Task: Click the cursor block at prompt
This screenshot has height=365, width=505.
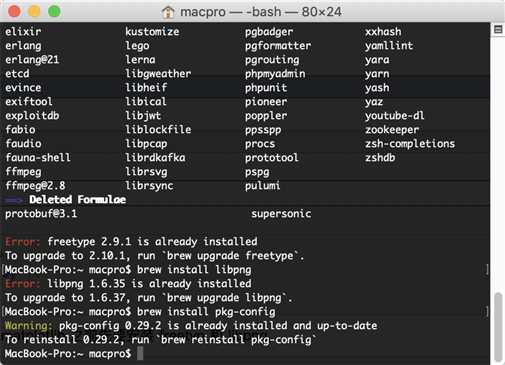Action: pyautogui.click(x=140, y=353)
